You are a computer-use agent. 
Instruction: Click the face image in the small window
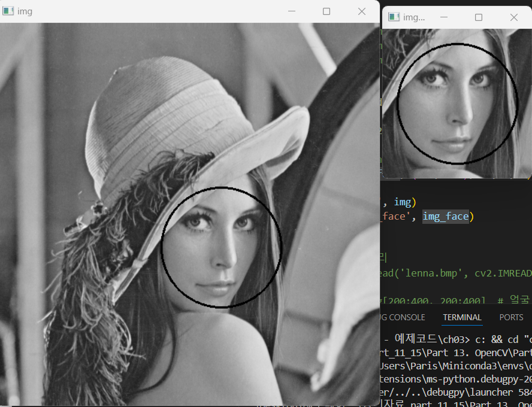pyautogui.click(x=457, y=103)
